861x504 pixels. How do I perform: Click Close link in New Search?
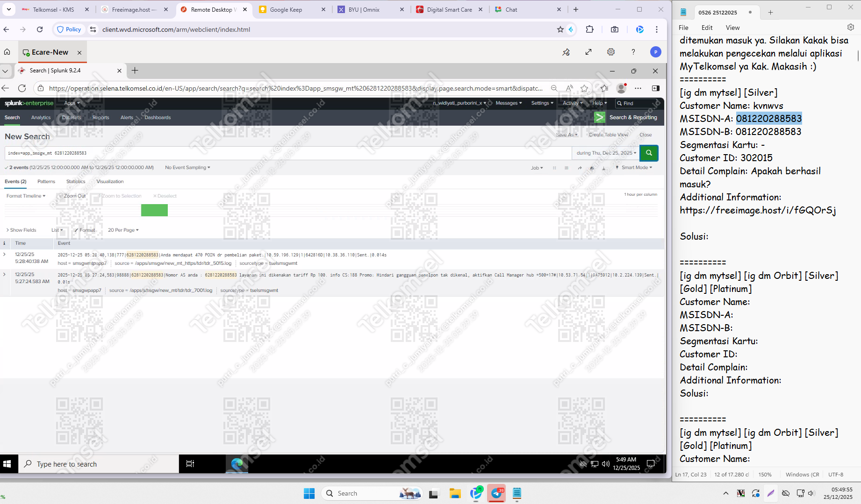click(x=646, y=135)
